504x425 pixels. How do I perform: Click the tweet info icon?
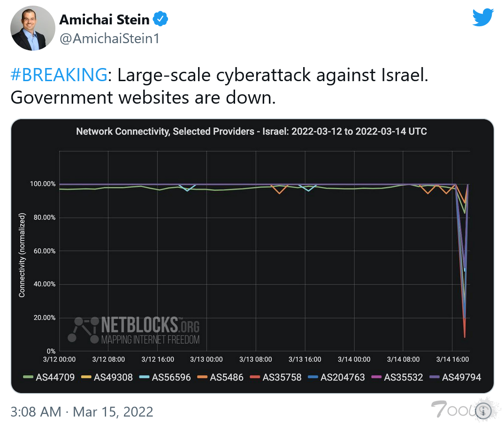(x=483, y=411)
